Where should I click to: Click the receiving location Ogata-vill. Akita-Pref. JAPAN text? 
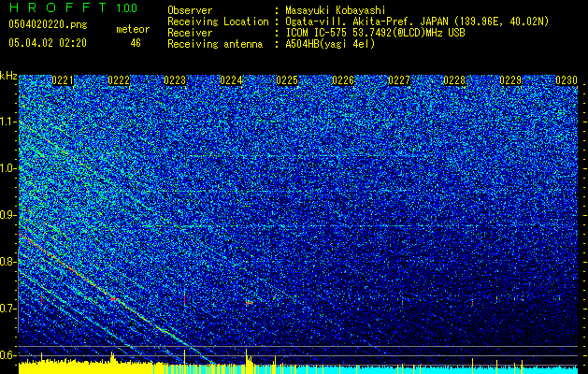tap(417, 22)
